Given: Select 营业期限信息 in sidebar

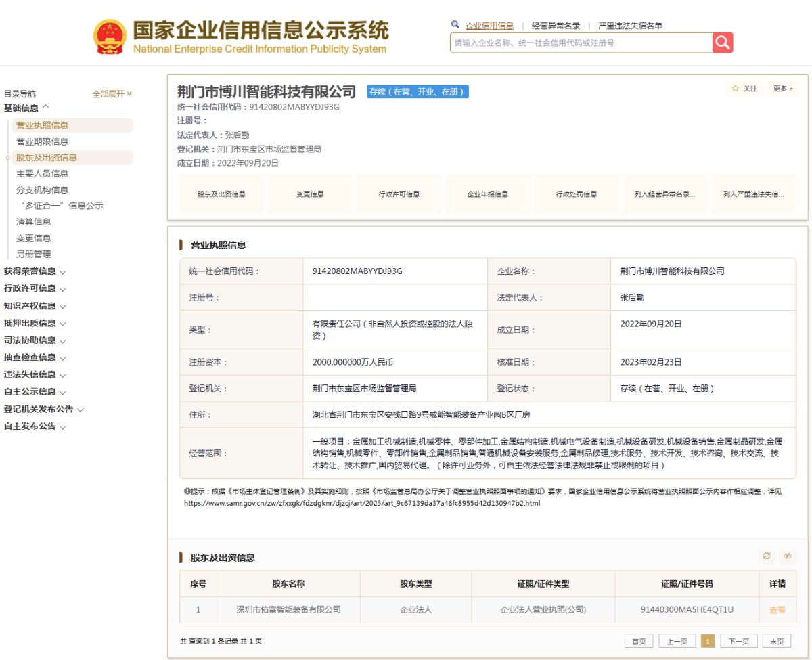Looking at the screenshot, I should point(43,141).
